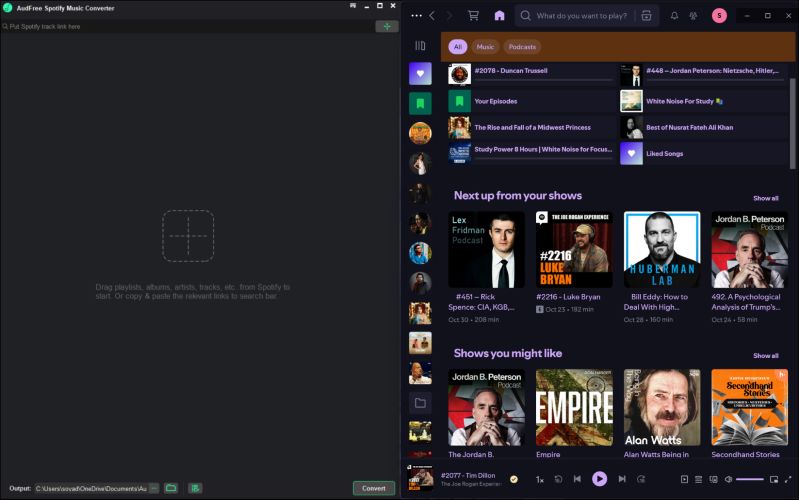The width and height of the screenshot is (799, 500).
Task: Open the 'Next up from your shows' heading
Action: (518, 196)
